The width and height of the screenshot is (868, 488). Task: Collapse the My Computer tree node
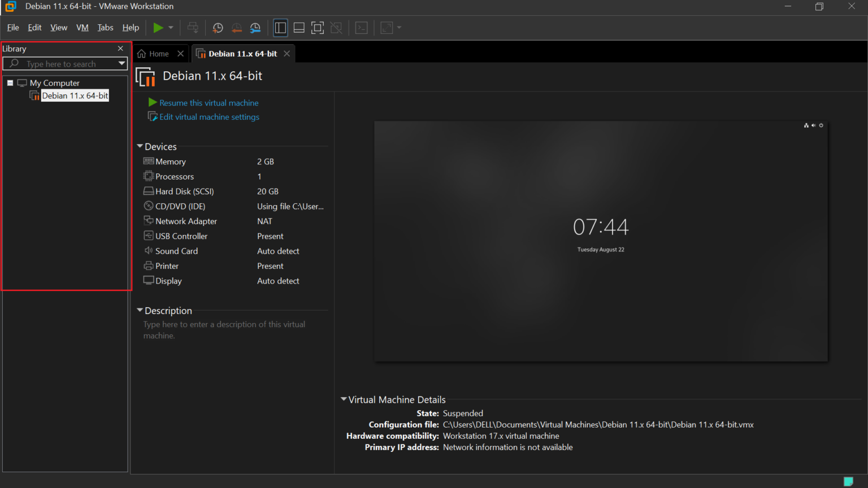coord(10,83)
